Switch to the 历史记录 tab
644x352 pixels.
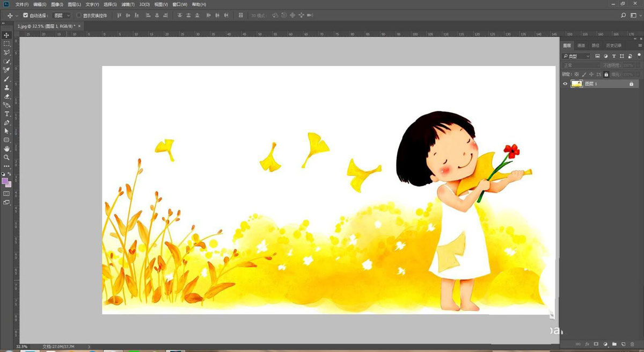click(613, 46)
